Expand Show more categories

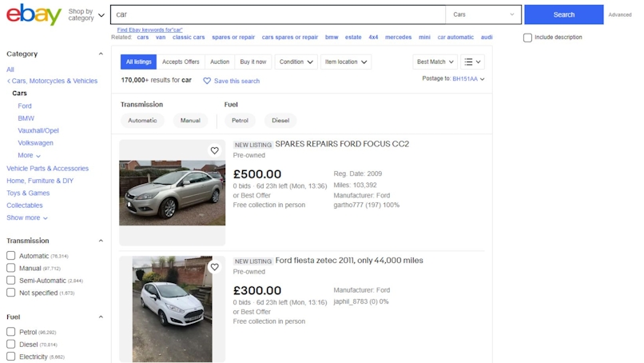click(27, 217)
